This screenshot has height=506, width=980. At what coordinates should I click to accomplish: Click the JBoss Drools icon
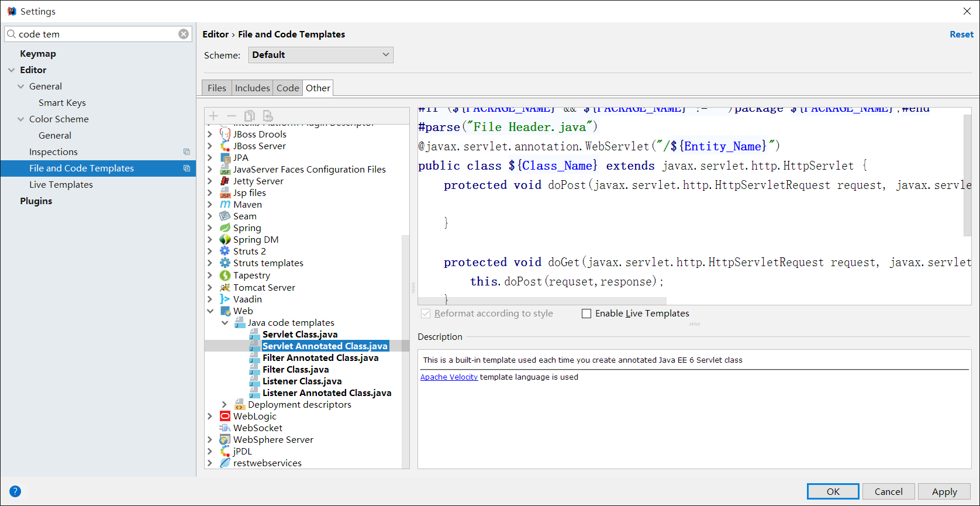click(225, 134)
